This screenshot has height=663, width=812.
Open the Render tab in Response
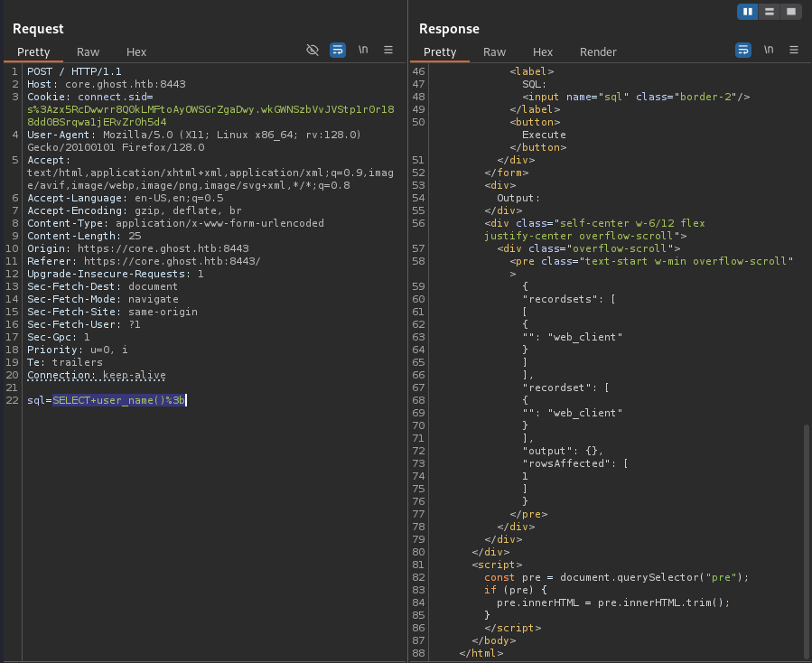coord(597,51)
